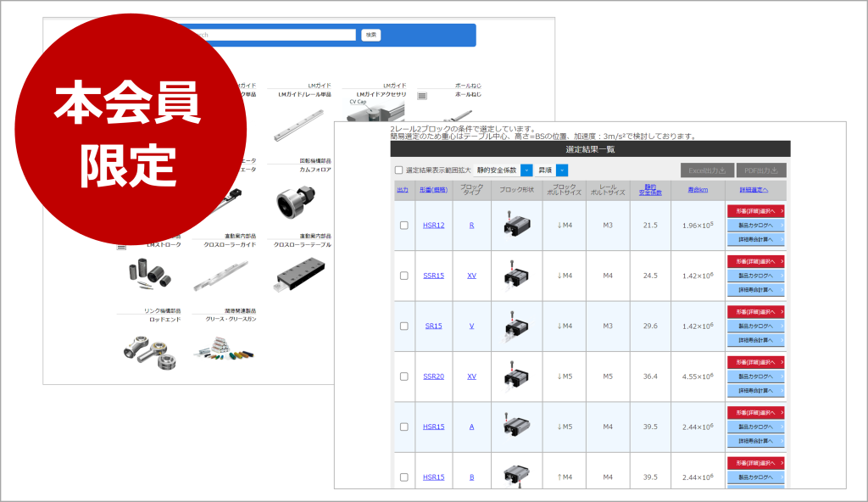868x502 pixels.
Task: Select the 36.4 safety factor cell
Action: [650, 376]
